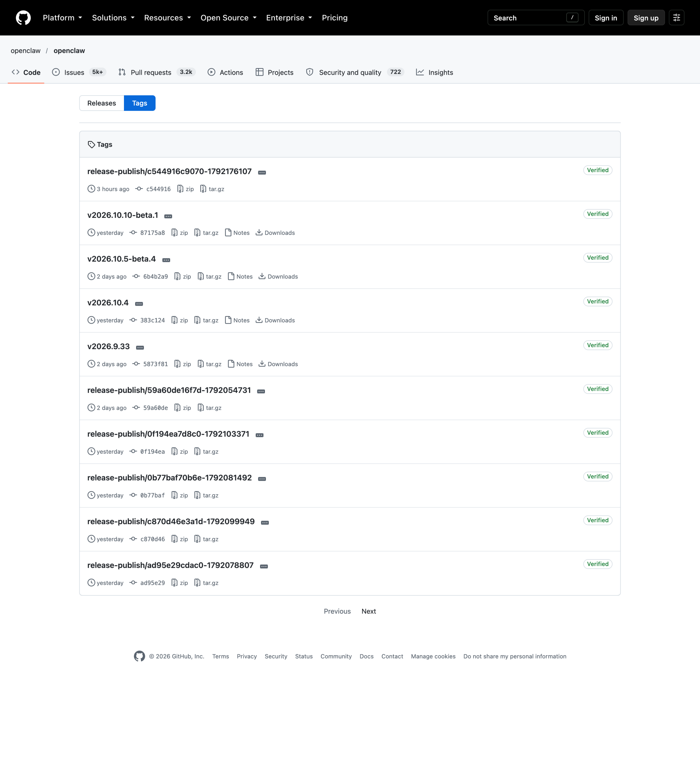
Task: Expand ellipsis for release-publish/ad95e29cdac0 tag
Action: pos(264,566)
